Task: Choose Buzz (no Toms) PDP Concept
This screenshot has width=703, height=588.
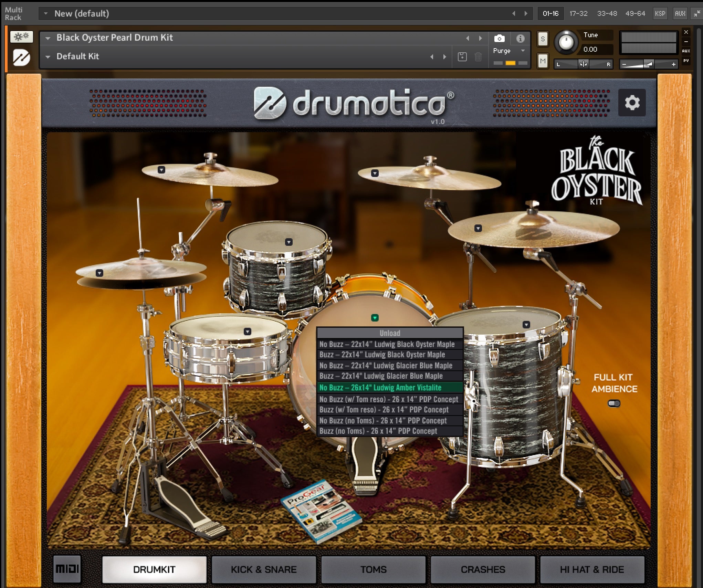Action: point(390,431)
